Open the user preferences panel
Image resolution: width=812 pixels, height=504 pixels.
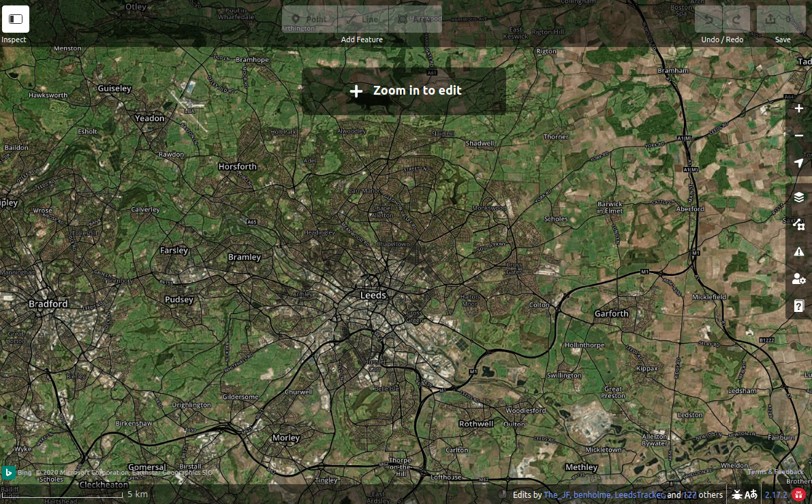pos(798,279)
